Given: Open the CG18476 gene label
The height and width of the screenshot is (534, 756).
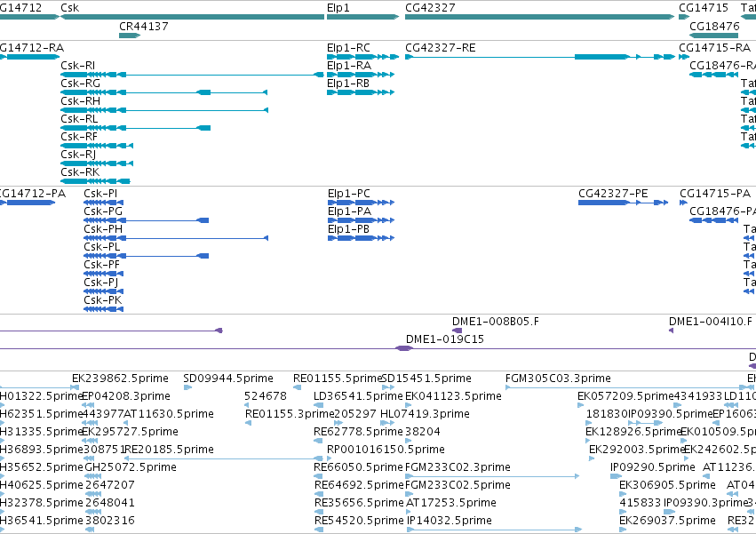Looking at the screenshot, I should click(714, 26).
